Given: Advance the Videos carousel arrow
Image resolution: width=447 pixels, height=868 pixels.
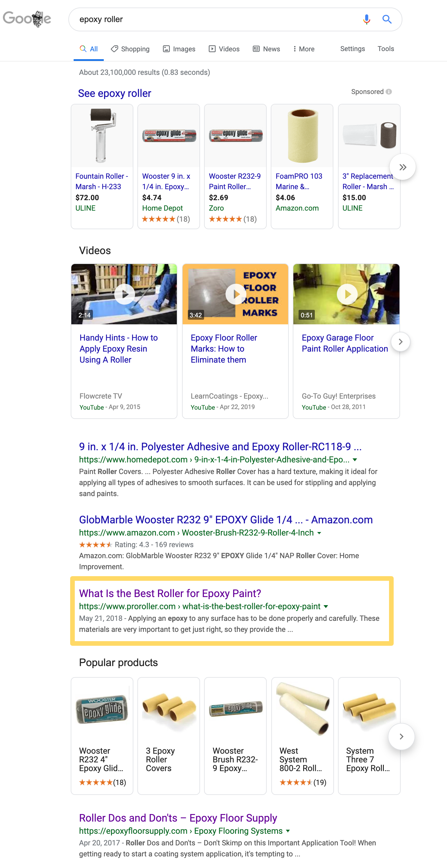Looking at the screenshot, I should (401, 342).
